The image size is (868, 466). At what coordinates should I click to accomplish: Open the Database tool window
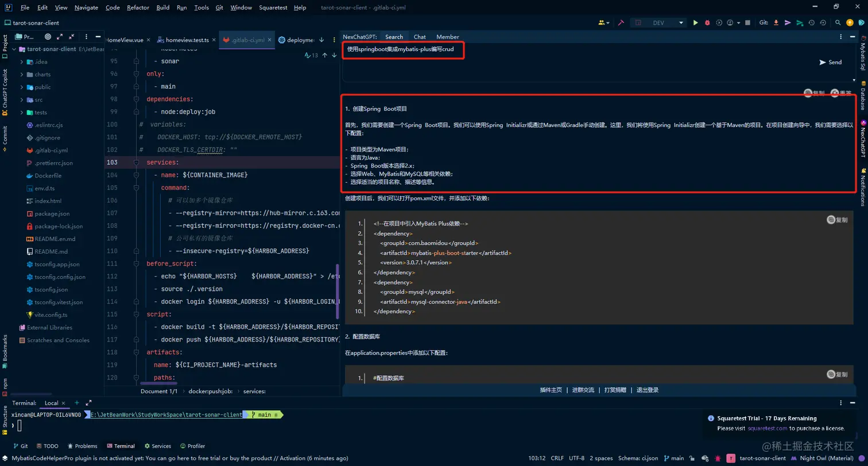click(x=863, y=95)
